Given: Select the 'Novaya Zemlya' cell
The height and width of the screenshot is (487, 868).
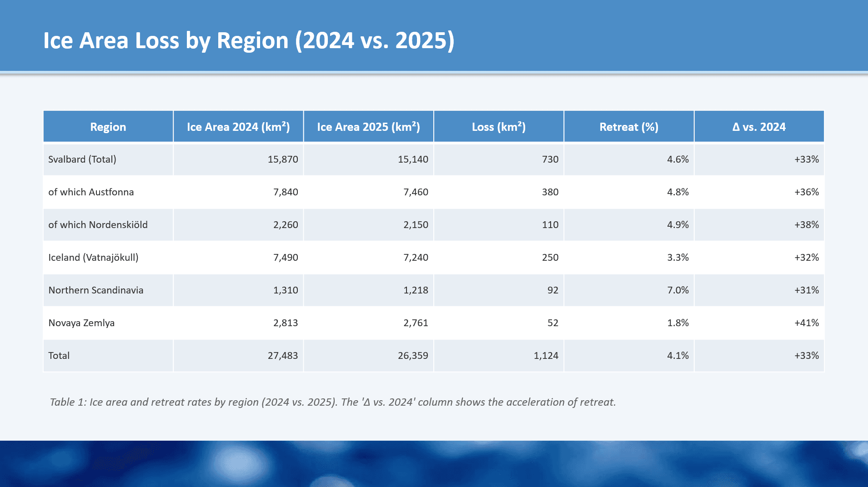Looking at the screenshot, I should click(x=81, y=323).
